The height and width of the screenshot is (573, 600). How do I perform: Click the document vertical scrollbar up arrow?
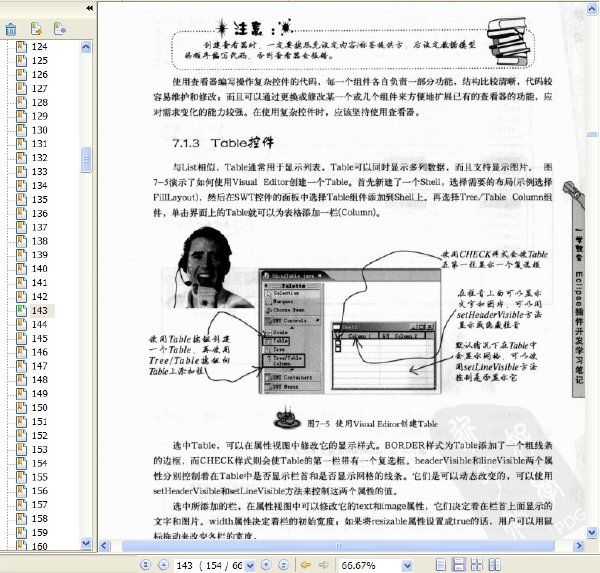[x=592, y=8]
